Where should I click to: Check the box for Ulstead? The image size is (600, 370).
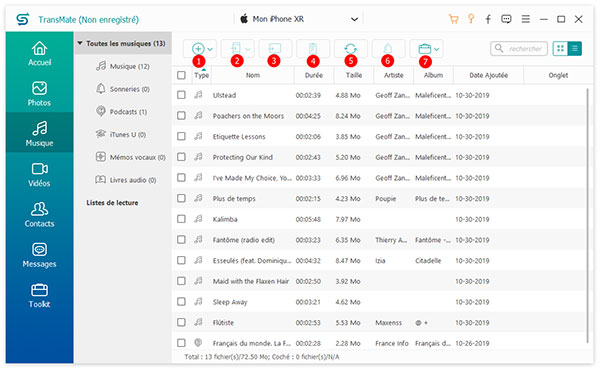point(181,95)
